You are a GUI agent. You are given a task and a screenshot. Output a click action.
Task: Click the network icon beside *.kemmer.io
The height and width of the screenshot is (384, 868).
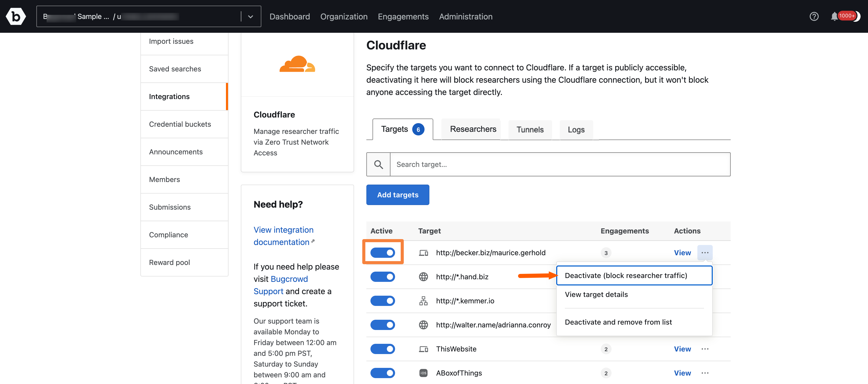pos(423,301)
